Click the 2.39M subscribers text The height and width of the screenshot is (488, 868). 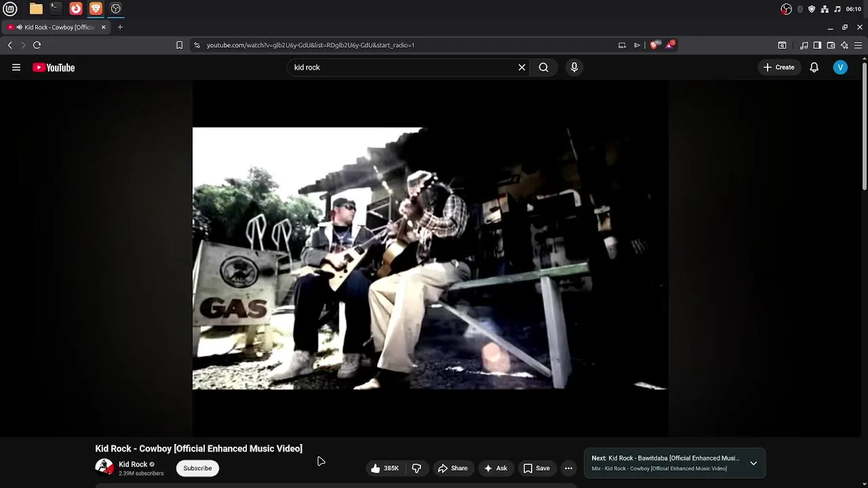141,474
